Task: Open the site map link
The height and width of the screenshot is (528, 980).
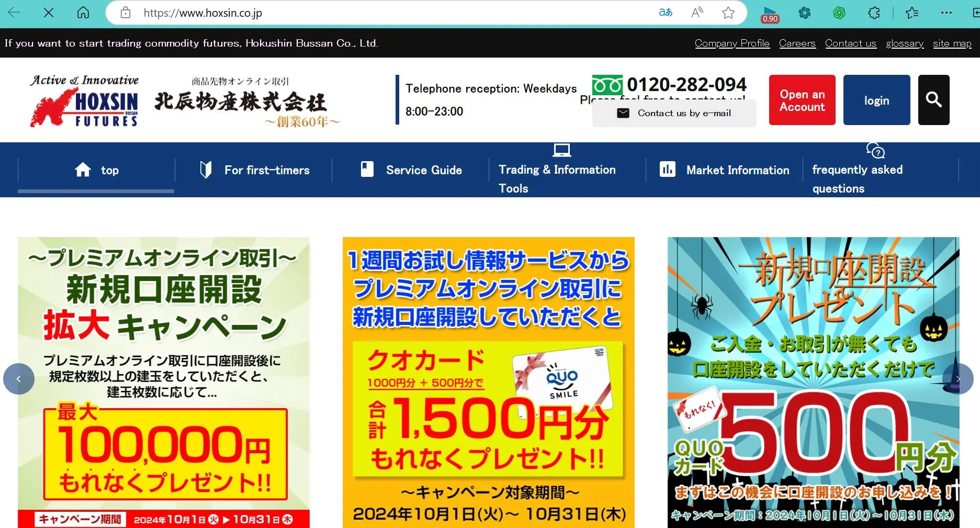Action: tap(952, 43)
